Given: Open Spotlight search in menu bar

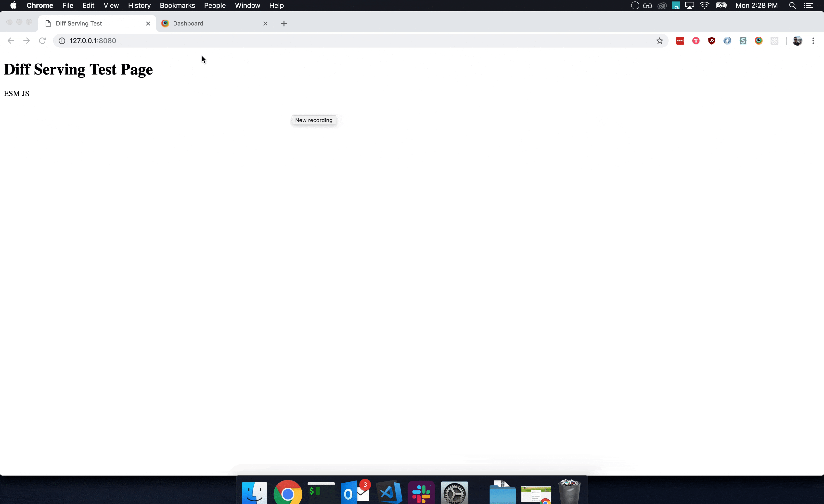Looking at the screenshot, I should click(792, 5).
